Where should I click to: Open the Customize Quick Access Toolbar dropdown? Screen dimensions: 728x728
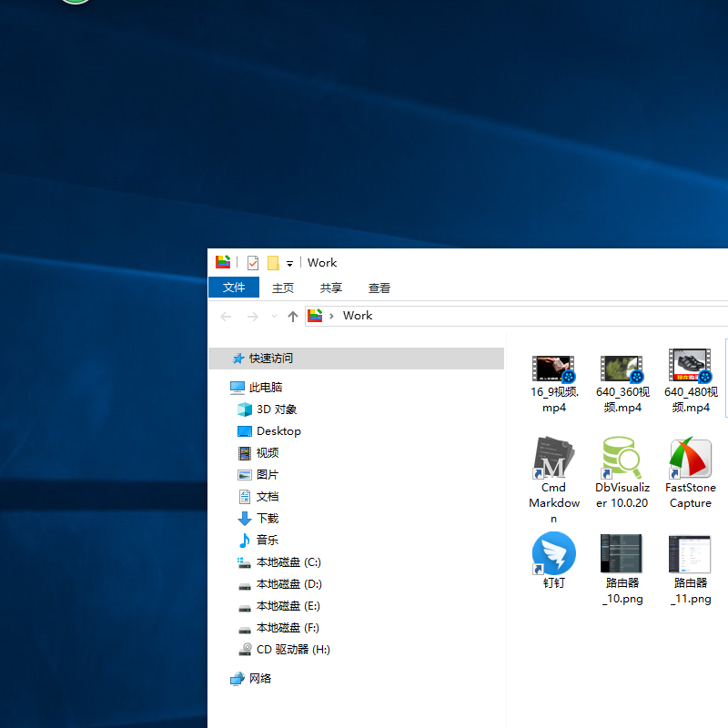tap(289, 264)
